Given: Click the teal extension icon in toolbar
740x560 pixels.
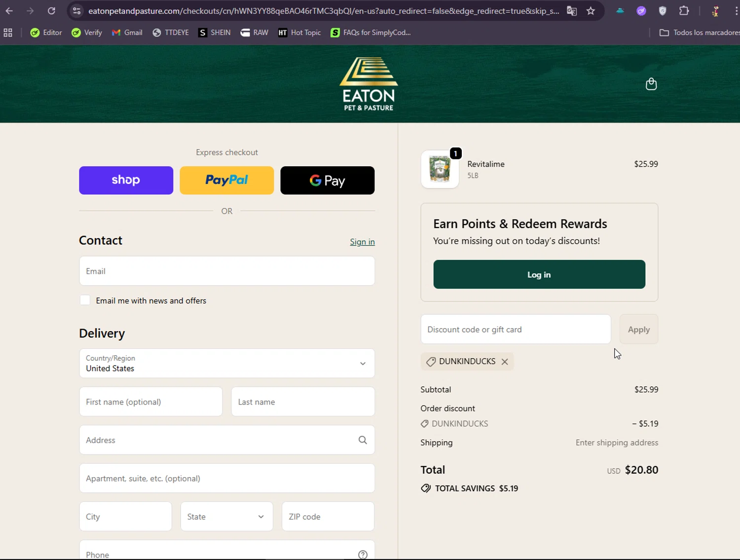Looking at the screenshot, I should coord(620,11).
